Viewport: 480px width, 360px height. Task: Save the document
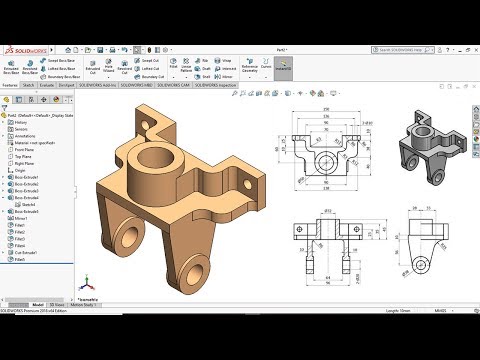[100, 50]
